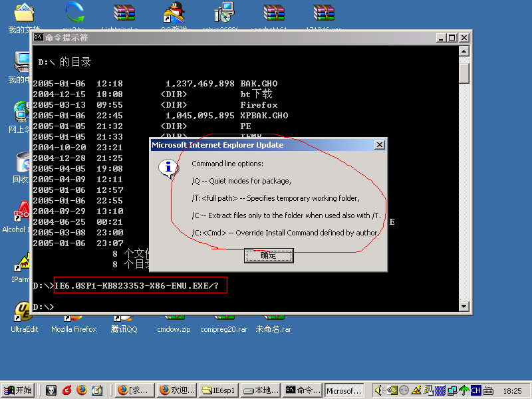This screenshot has width=532, height=399.
Task: Switch to 命令... command prompt taskbar item
Action: coord(303,390)
